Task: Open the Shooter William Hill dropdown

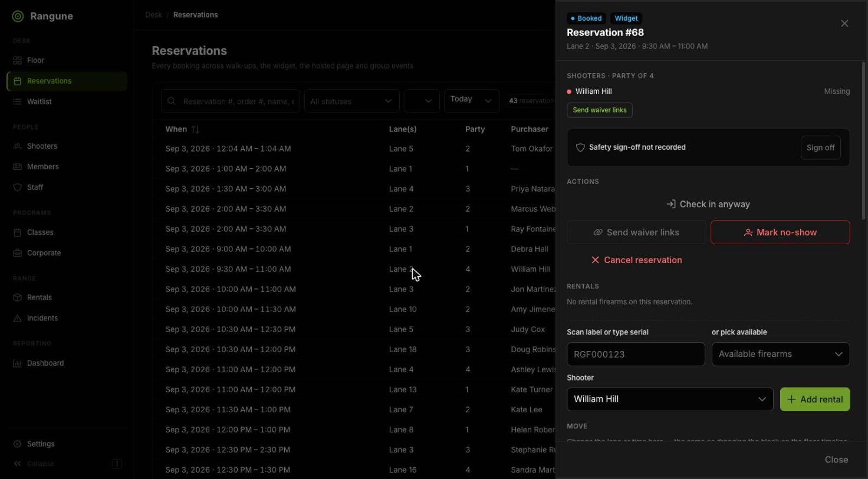Action: (x=670, y=399)
